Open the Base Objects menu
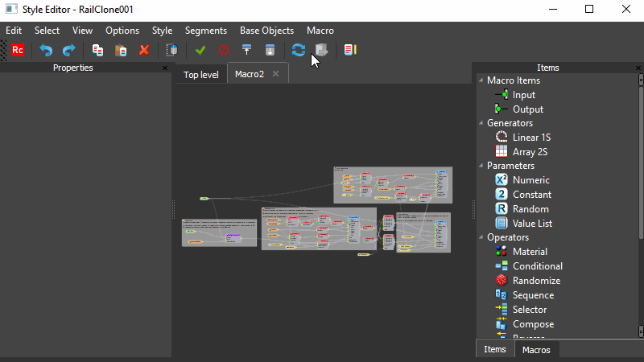This screenshot has width=644, height=362. (x=266, y=30)
